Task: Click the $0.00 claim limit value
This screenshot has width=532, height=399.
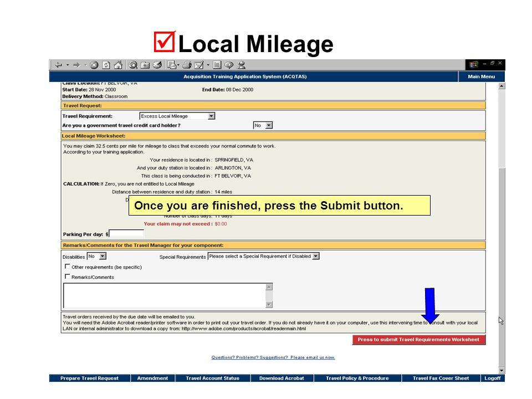Action: (x=221, y=224)
